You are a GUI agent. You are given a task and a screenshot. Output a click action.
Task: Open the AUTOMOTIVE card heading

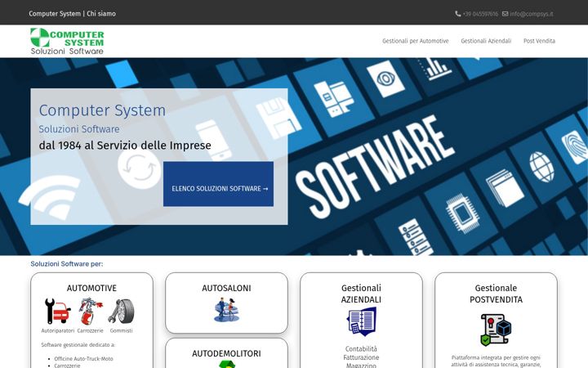[x=91, y=288]
